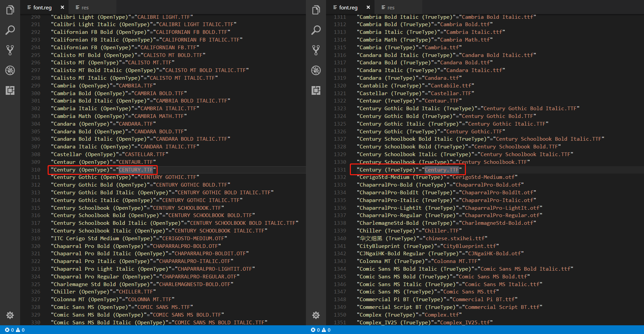Viewport: 644px width, 334px height.
Task: Click "Centaur (OpenType)" line in left editor
Action: click(x=103, y=162)
